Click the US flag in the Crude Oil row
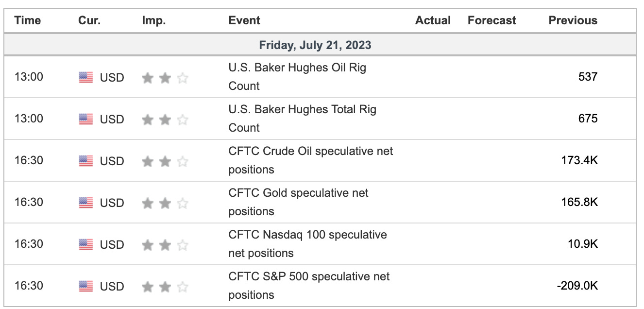The image size is (644, 309). [x=86, y=161]
